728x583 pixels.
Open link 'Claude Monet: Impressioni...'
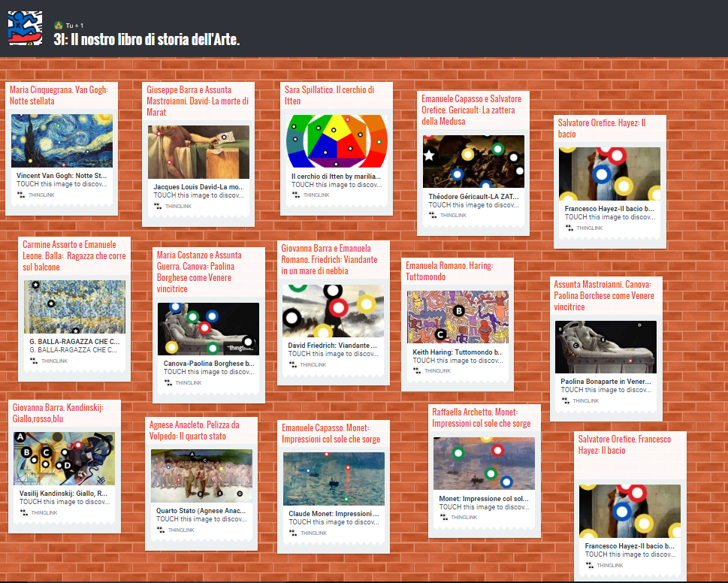tap(334, 513)
